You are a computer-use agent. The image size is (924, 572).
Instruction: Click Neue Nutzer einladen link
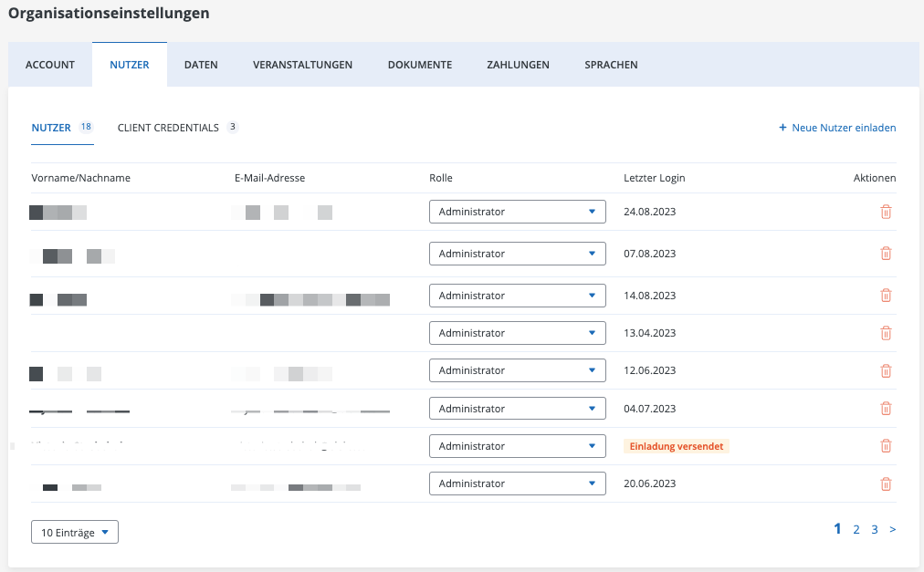tap(837, 128)
